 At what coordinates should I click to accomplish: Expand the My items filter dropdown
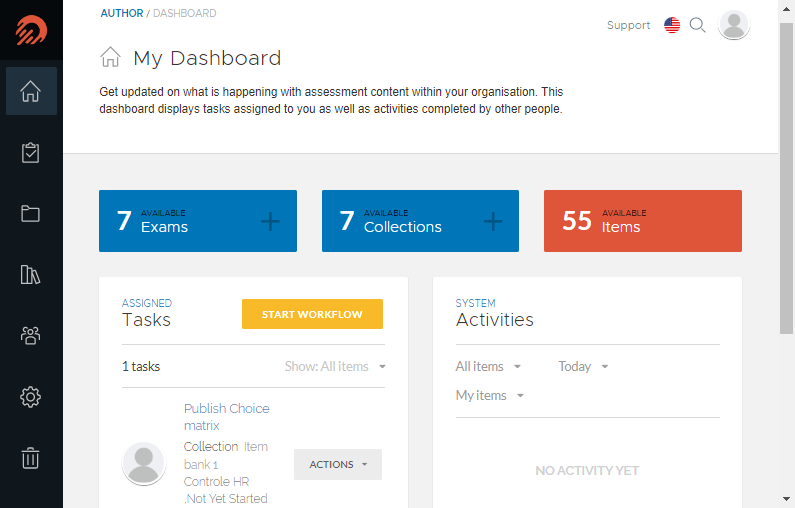489,395
